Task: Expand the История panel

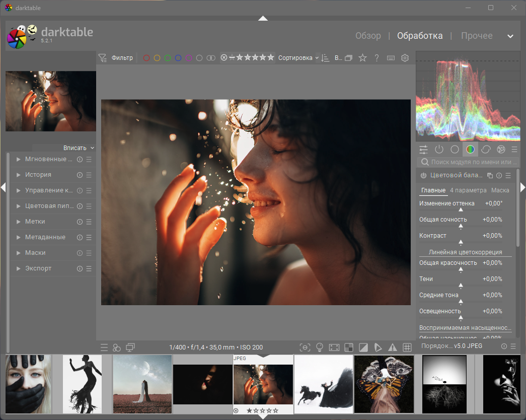Action: (x=38, y=175)
